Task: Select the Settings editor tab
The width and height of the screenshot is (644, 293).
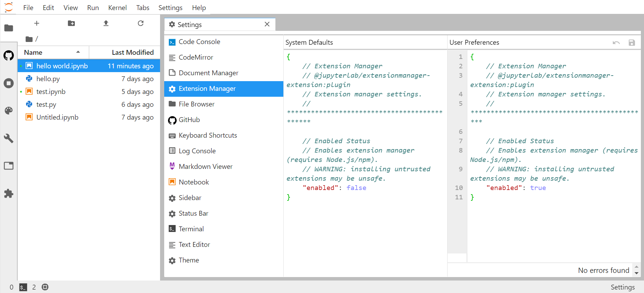Action: click(x=220, y=25)
